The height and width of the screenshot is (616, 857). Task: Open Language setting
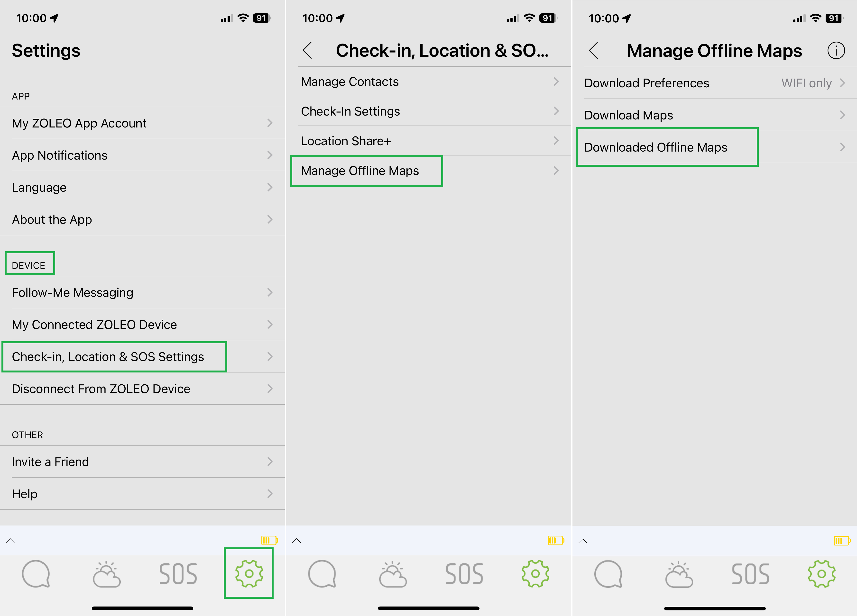tap(142, 187)
